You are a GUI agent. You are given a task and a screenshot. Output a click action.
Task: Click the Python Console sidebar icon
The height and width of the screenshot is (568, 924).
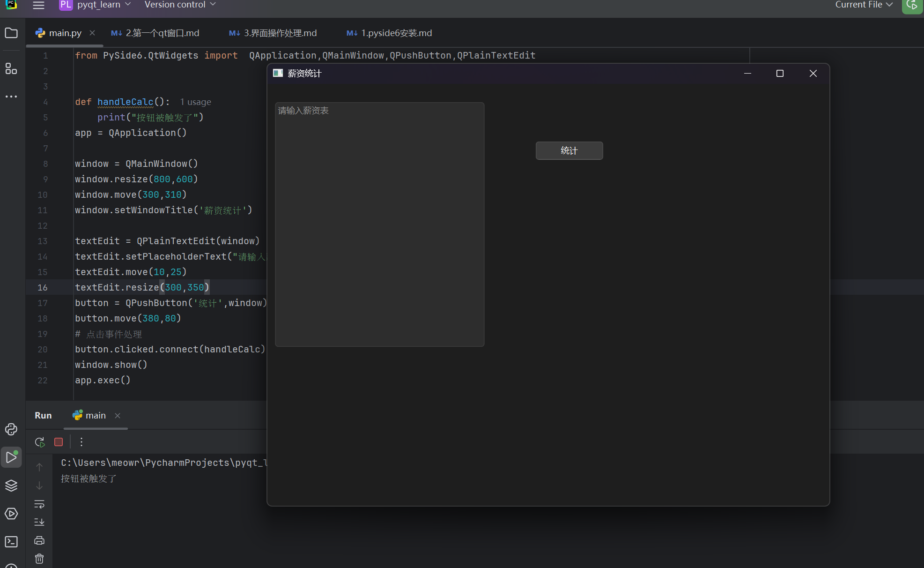(11, 429)
